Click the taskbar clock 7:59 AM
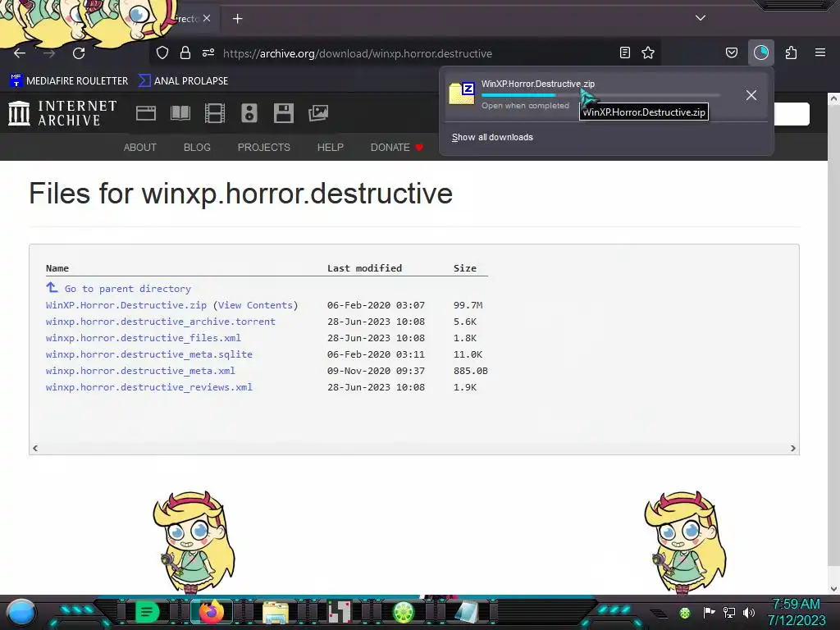The width and height of the screenshot is (840, 630). pos(797,605)
